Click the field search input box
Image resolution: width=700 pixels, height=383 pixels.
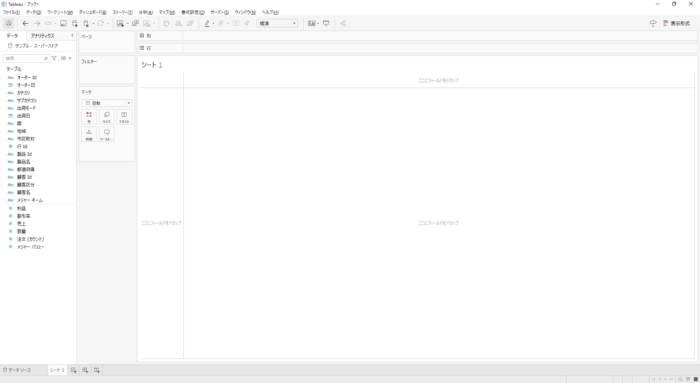tap(26, 58)
